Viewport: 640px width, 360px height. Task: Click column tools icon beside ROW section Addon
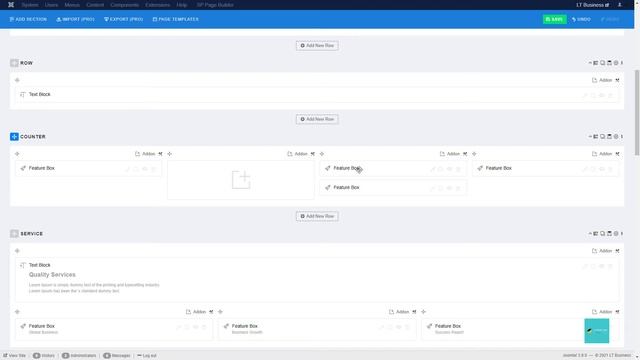617,80
